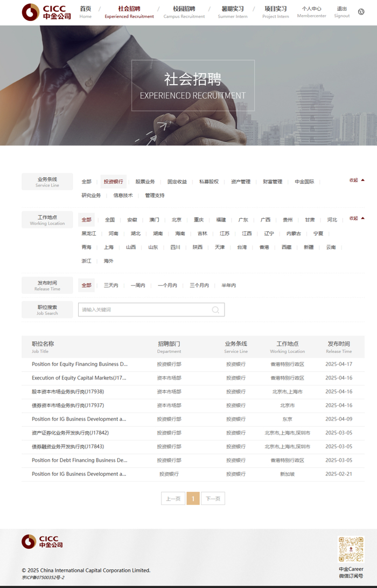Click 京ICP备07500352号-2 footer link
Screen dimensions: 377x588
[x=43, y=578]
